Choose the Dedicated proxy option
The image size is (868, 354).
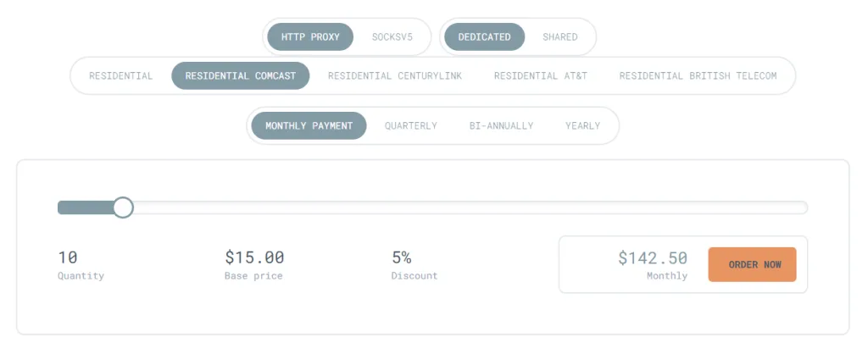click(x=484, y=37)
